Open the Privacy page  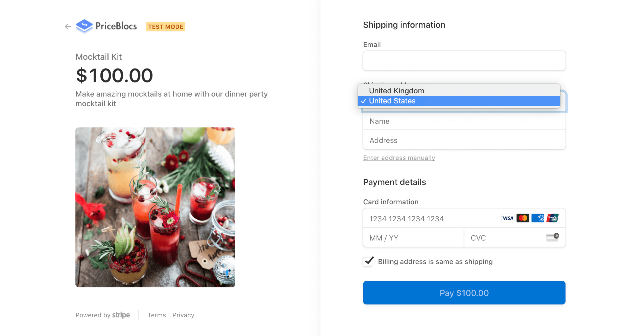tap(183, 315)
